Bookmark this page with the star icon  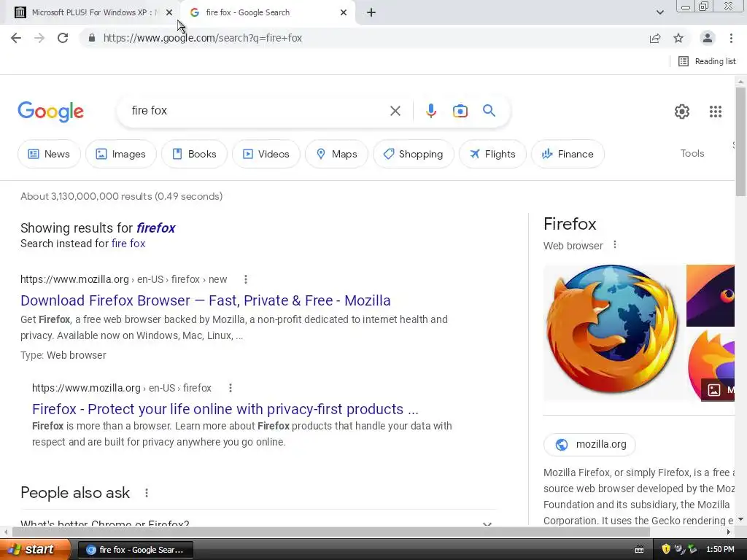678,38
